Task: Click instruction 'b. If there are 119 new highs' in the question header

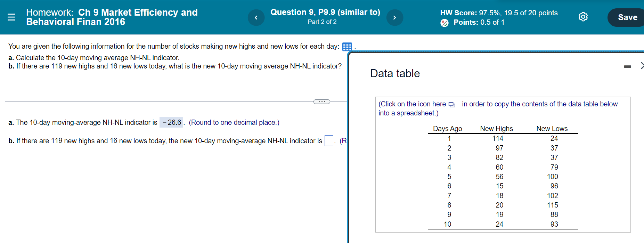Action: tap(175, 66)
